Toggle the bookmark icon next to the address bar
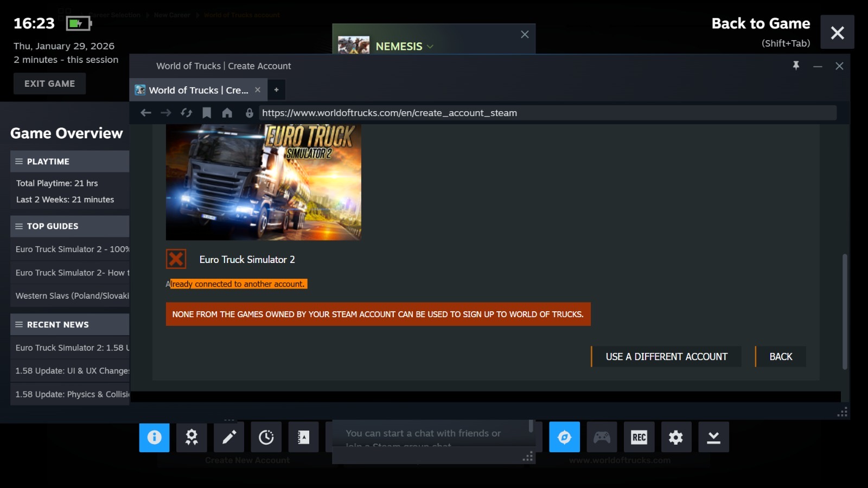Viewport: 868px width, 488px height. 207,113
